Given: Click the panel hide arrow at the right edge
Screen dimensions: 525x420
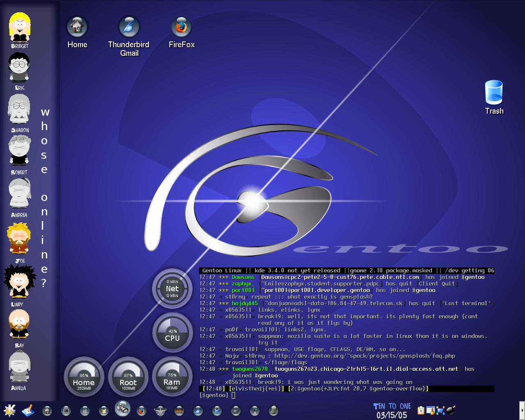Looking at the screenshot, I should 522,410.
